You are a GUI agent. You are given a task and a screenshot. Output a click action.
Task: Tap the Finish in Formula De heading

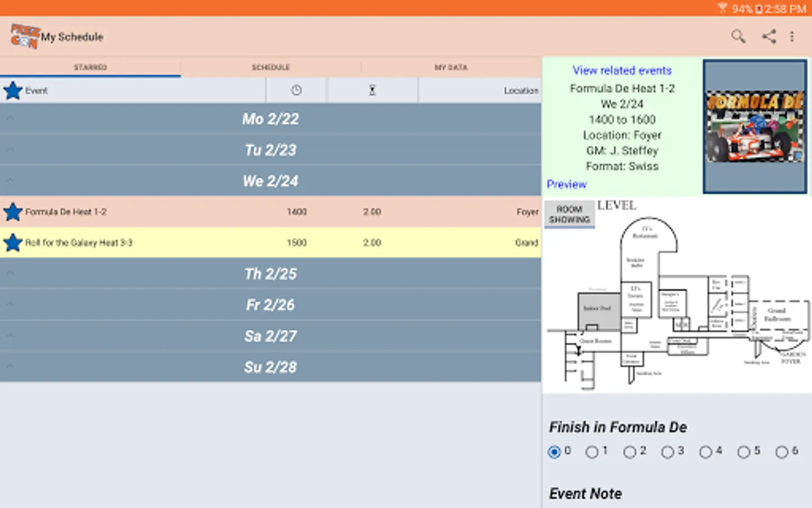click(x=618, y=427)
